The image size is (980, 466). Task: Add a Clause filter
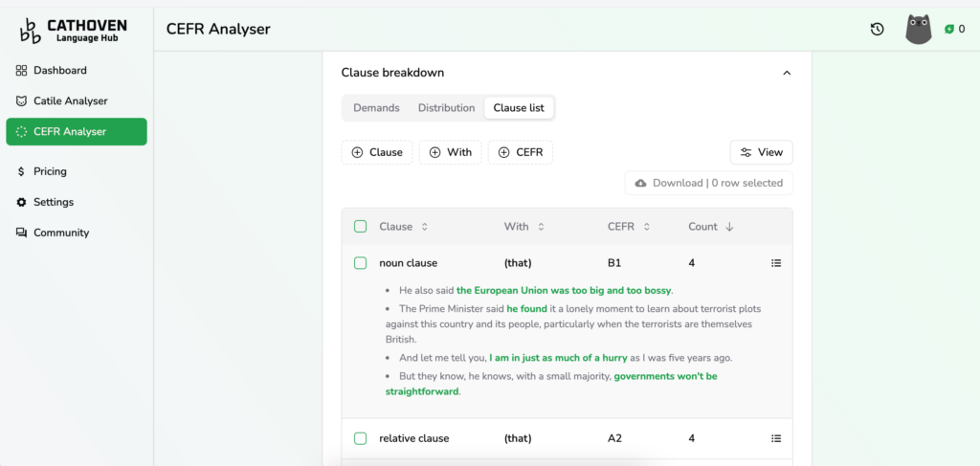coord(377,152)
